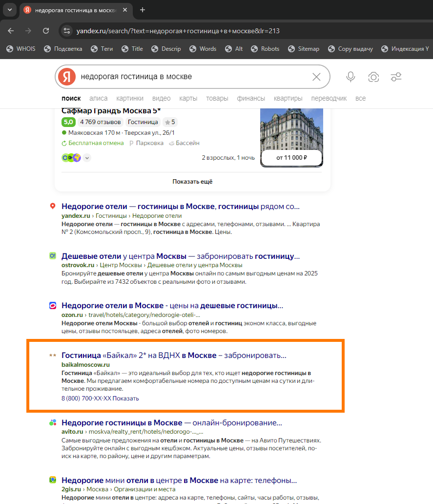The image size is (433, 504).
Task: Open search filter settings icon
Action: point(396,77)
